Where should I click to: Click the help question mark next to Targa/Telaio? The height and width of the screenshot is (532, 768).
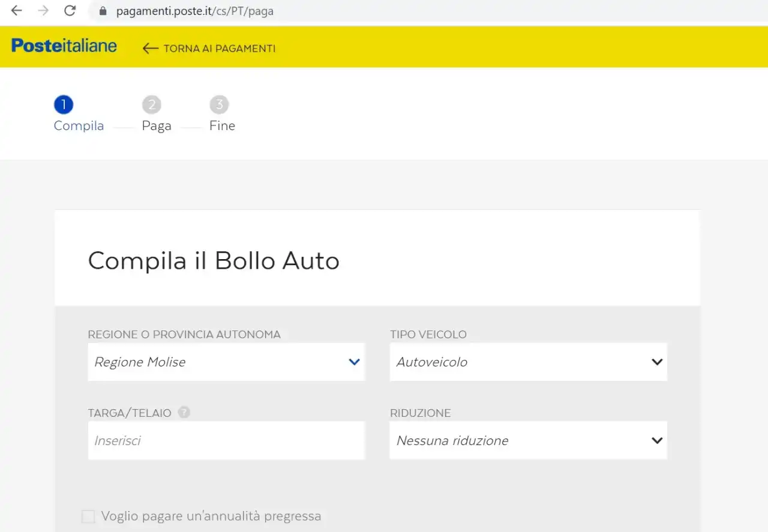tap(184, 413)
